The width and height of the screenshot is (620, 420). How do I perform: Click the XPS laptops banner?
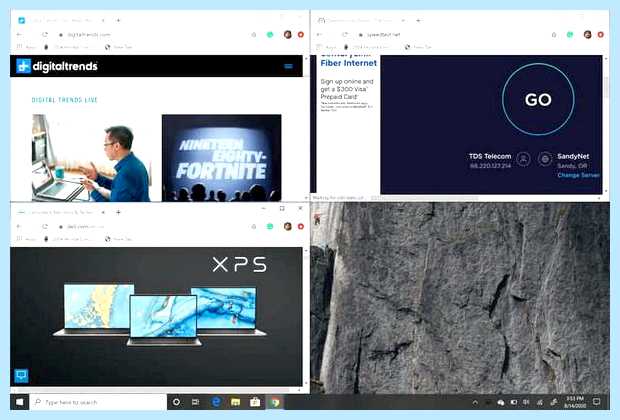click(156, 316)
